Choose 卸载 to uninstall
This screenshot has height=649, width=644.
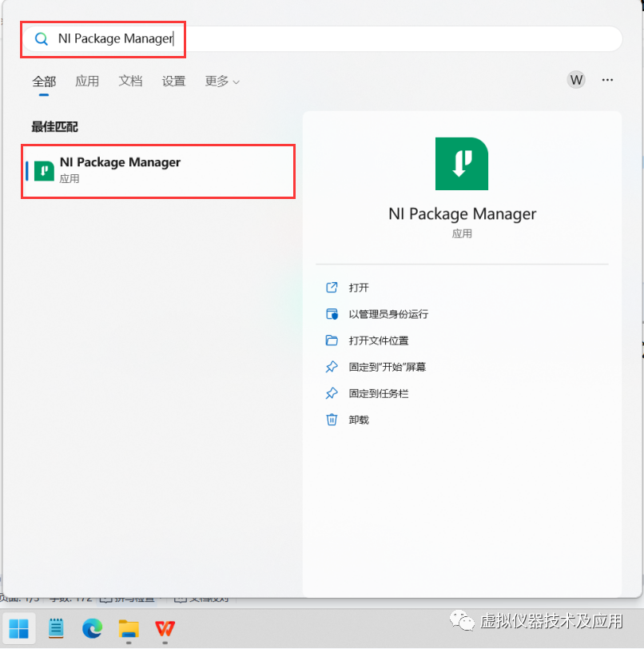pyautogui.click(x=359, y=420)
